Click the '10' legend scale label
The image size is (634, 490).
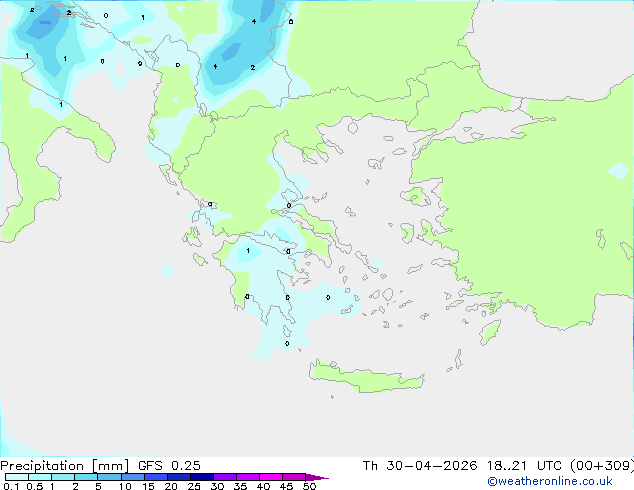pyautogui.click(x=125, y=486)
